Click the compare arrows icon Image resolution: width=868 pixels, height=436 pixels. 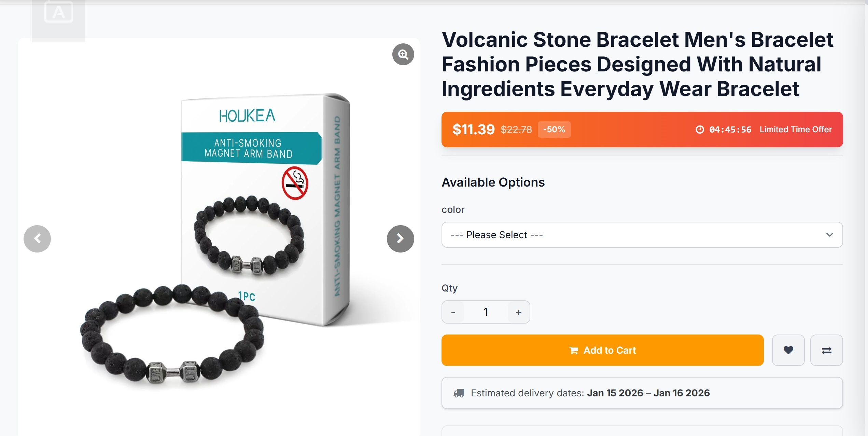(826, 350)
